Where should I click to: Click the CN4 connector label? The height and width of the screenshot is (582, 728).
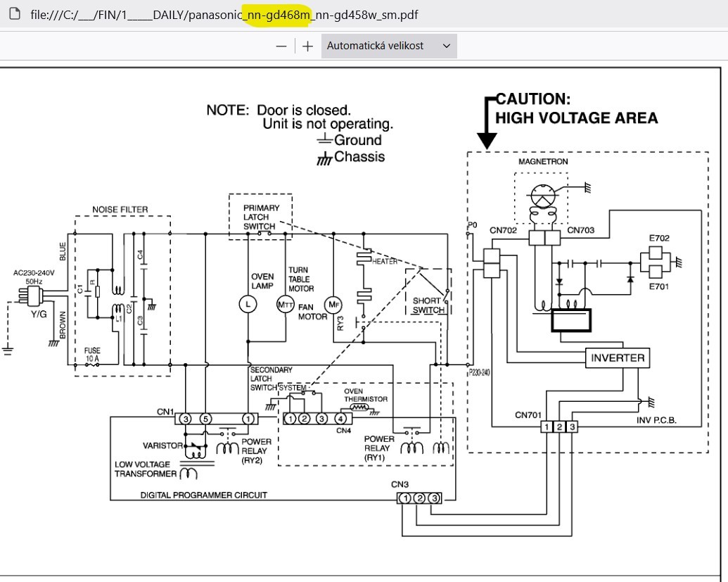pos(343,431)
